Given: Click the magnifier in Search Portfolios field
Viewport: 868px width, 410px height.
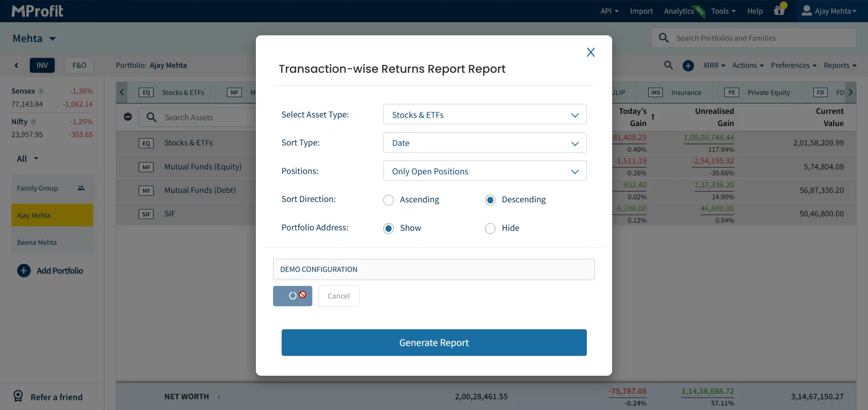Looking at the screenshot, I should 664,38.
